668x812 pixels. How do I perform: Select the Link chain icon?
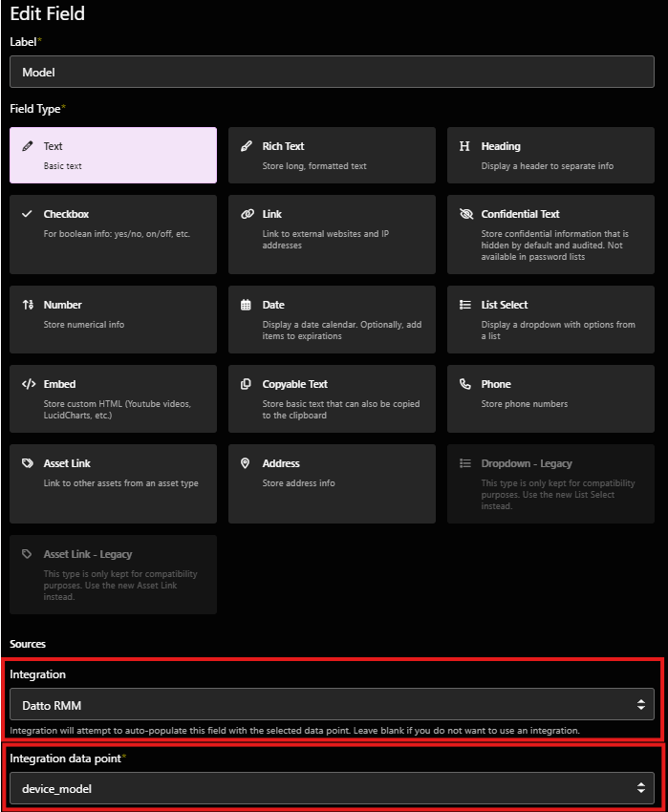[x=248, y=213]
